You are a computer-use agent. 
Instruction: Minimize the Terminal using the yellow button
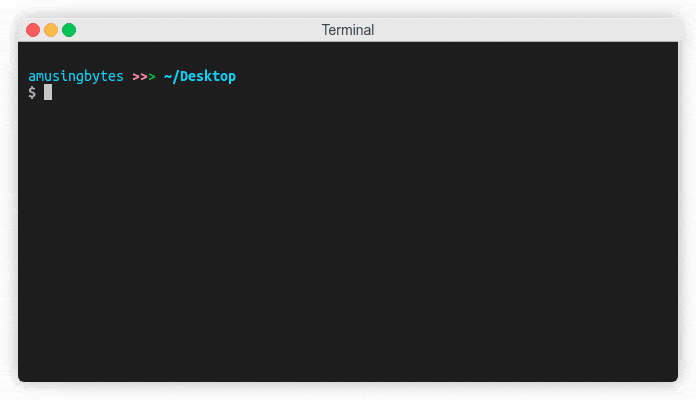[51, 30]
